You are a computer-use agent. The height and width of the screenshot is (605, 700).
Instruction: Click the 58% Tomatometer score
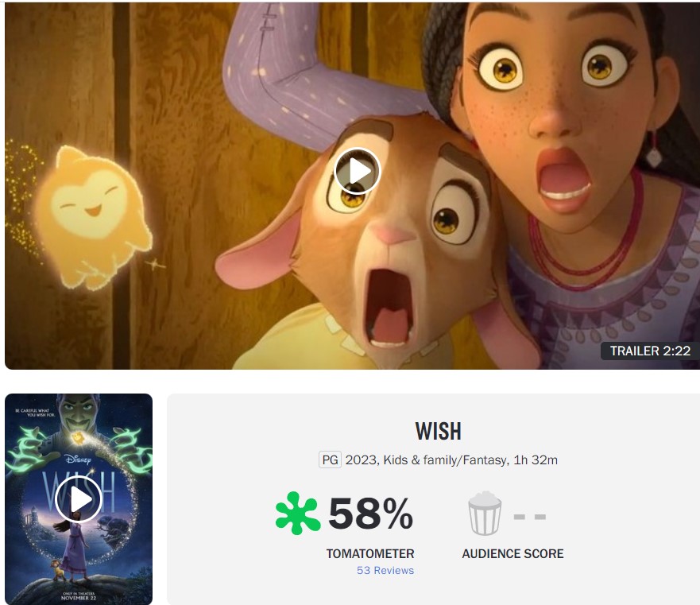click(x=370, y=514)
